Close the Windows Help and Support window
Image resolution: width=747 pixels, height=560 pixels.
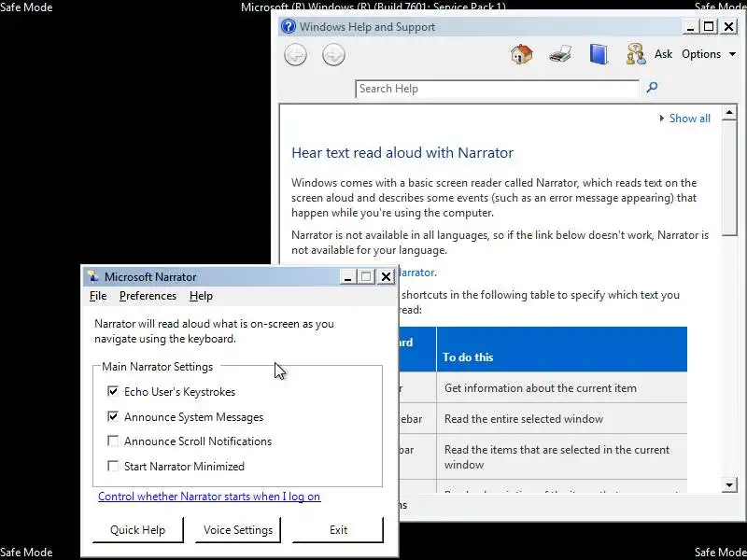point(728,27)
